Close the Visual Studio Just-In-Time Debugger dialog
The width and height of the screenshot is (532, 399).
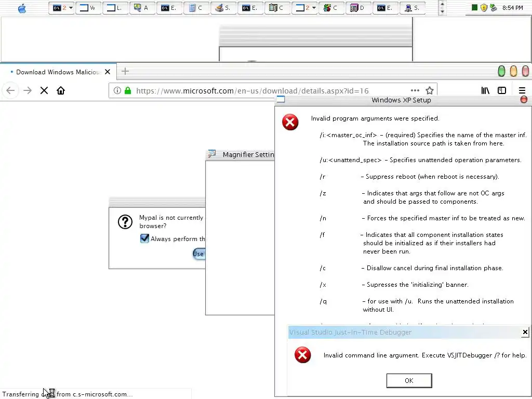(525, 332)
